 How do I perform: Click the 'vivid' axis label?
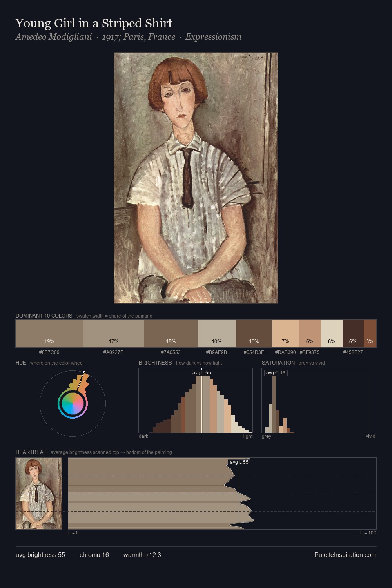[x=370, y=436]
